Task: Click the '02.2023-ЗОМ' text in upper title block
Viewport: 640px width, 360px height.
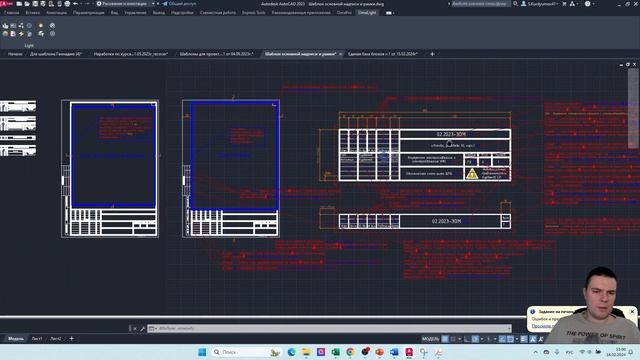Action: pyautogui.click(x=451, y=134)
